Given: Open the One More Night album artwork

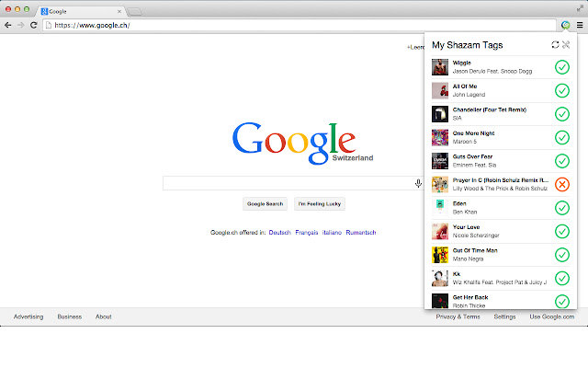Looking at the screenshot, I should coord(440,137).
